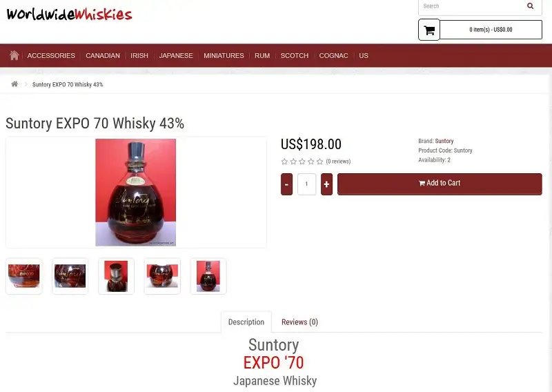
Task: Open cart total 0 item(s) button
Action: tap(491, 30)
